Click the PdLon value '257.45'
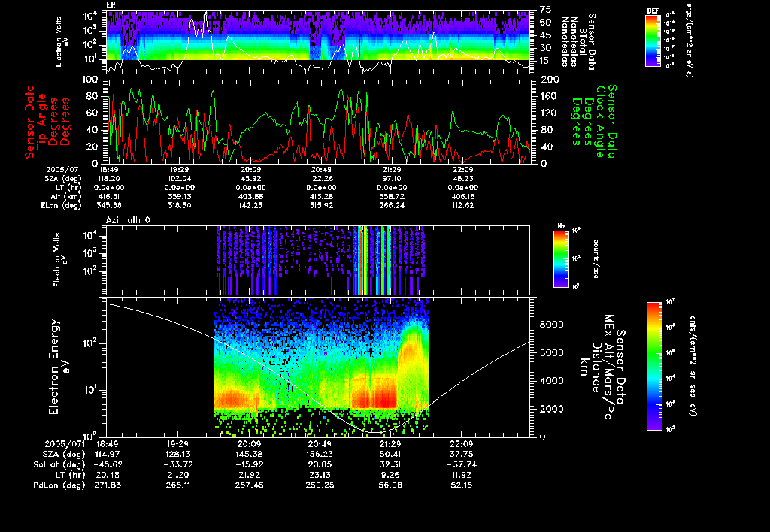Screen dimensions: 770x532 coord(249,485)
